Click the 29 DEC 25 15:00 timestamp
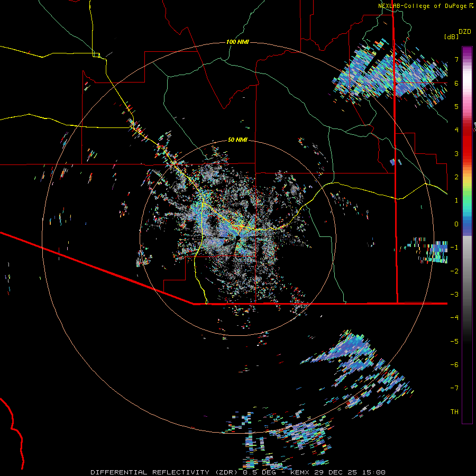Image resolution: width=476 pixels, height=476 pixels. point(349,472)
